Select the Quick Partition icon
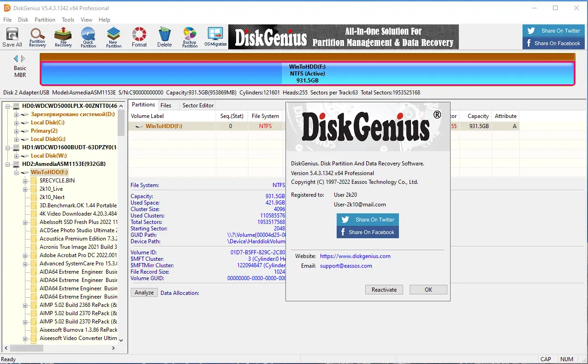Viewport: 588px width, 364px height. click(88, 37)
